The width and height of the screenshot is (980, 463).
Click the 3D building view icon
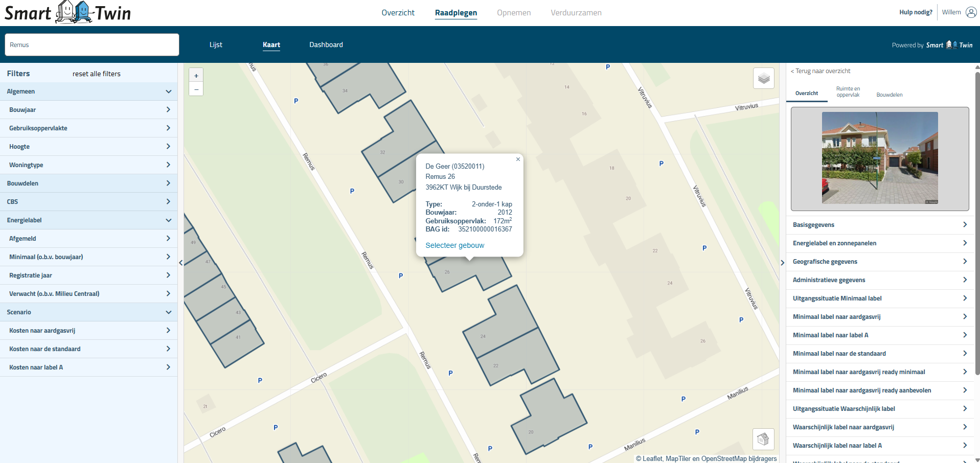coord(763,438)
